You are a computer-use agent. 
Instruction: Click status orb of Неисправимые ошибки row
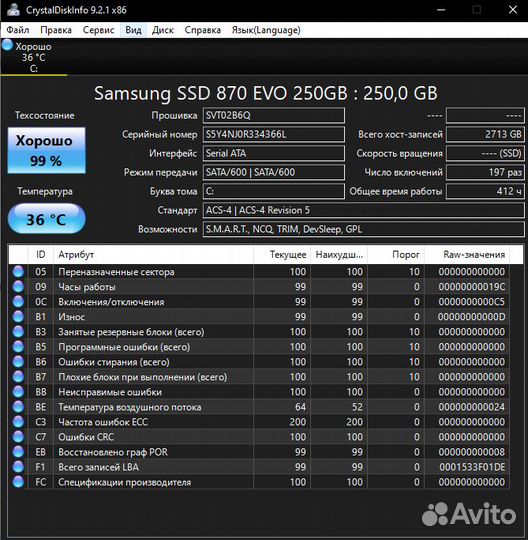coord(18,392)
